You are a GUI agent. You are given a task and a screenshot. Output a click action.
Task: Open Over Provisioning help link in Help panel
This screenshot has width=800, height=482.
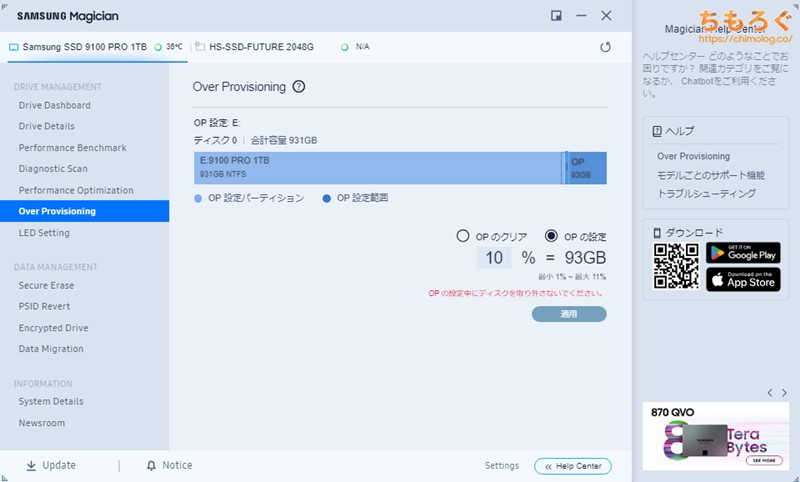pyautogui.click(x=693, y=156)
